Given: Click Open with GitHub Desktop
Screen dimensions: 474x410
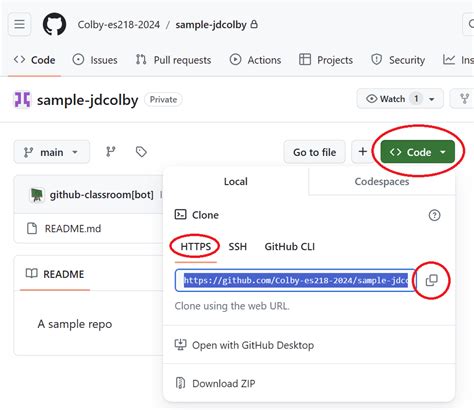Looking at the screenshot, I should (244, 345).
